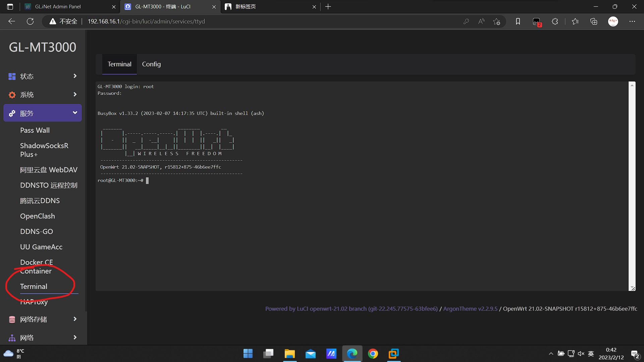Switch to the Config tab
Screen dimensions: 644x362
coord(151,64)
